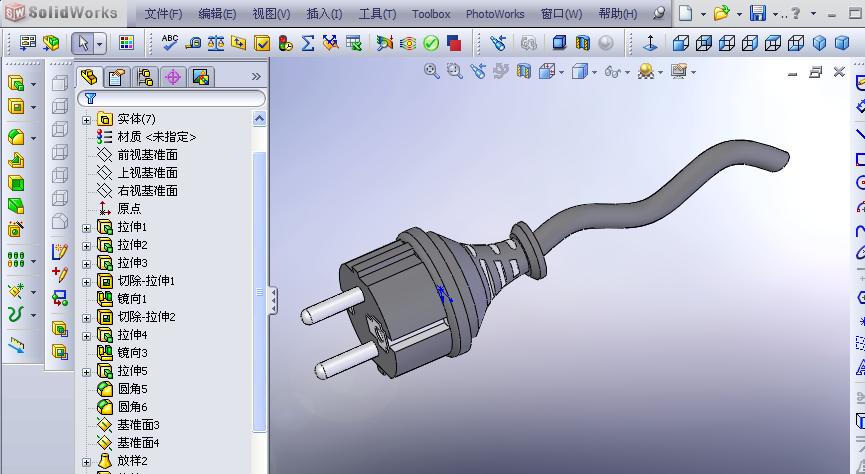Expand the 切除-拉伸2 feature

pos(86,318)
